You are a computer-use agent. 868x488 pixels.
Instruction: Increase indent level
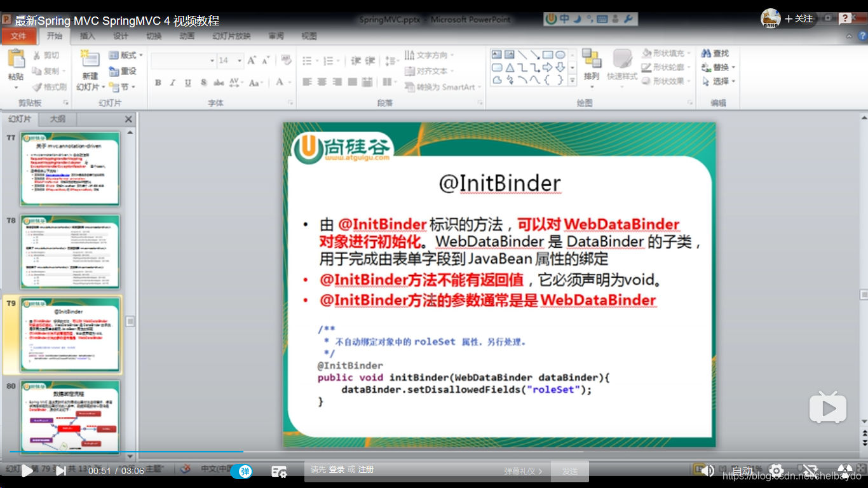pos(369,61)
